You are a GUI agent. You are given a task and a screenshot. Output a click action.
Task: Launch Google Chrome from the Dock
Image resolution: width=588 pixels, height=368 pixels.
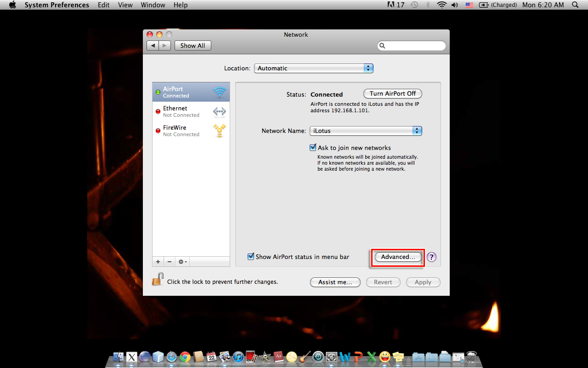[x=185, y=357]
